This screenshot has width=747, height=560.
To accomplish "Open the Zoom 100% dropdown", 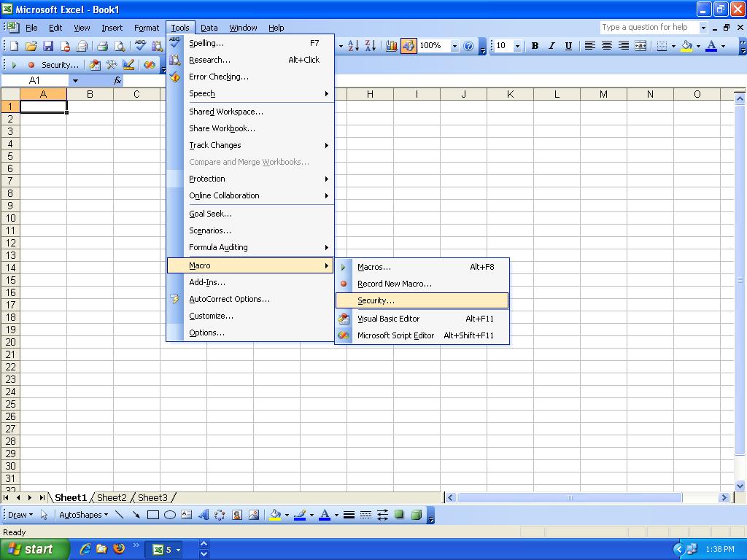I will click(x=454, y=46).
